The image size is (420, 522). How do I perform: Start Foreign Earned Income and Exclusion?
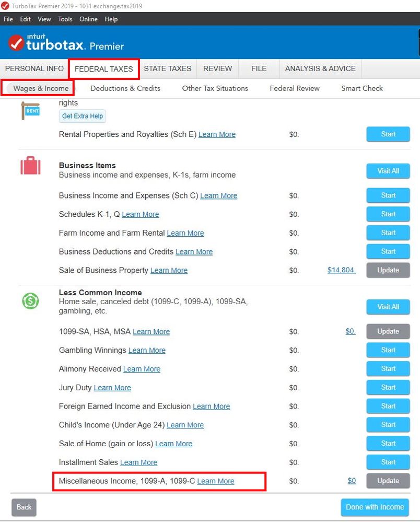(x=388, y=406)
